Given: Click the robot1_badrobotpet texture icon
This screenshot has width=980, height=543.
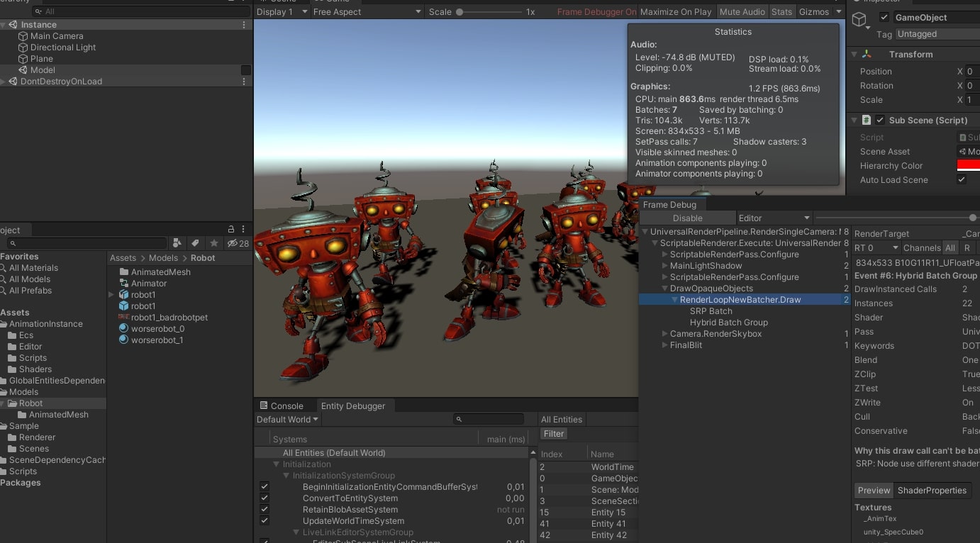Looking at the screenshot, I should pos(124,318).
